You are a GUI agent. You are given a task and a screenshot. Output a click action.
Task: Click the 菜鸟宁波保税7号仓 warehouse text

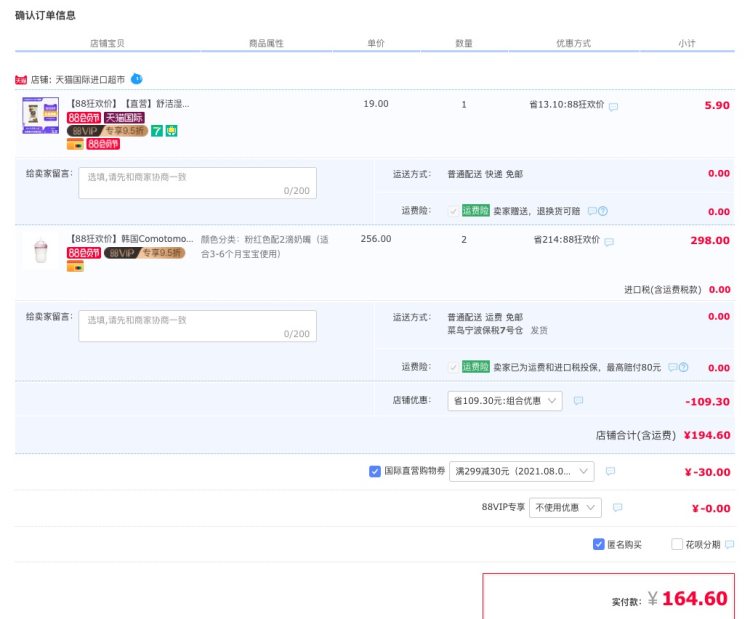click(485, 330)
